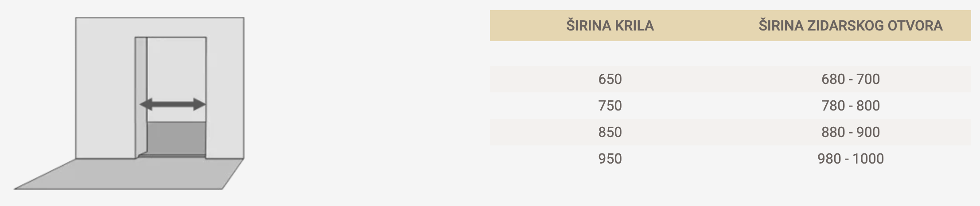
Task: Choose the 650 wing width value
Action: pyautogui.click(x=610, y=79)
